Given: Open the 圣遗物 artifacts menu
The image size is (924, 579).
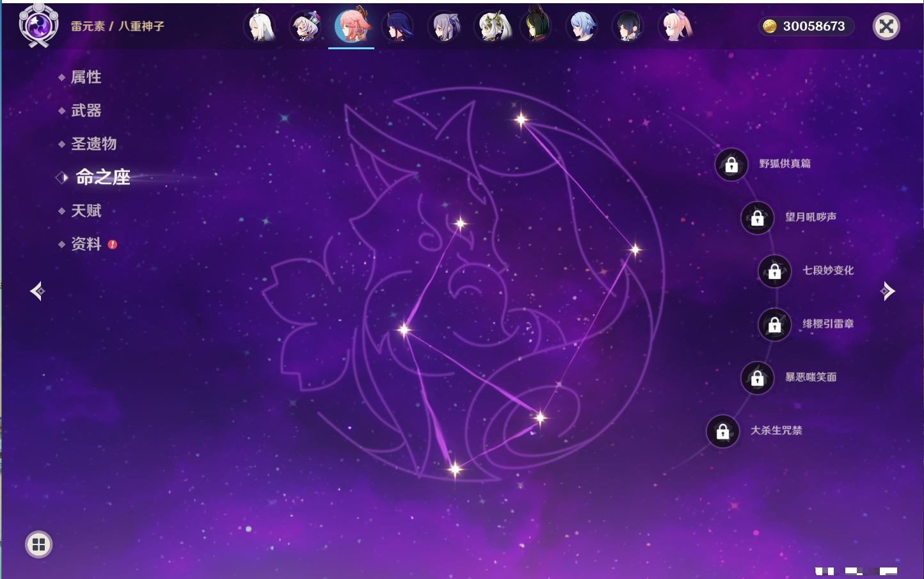Looking at the screenshot, I should click(x=93, y=144).
